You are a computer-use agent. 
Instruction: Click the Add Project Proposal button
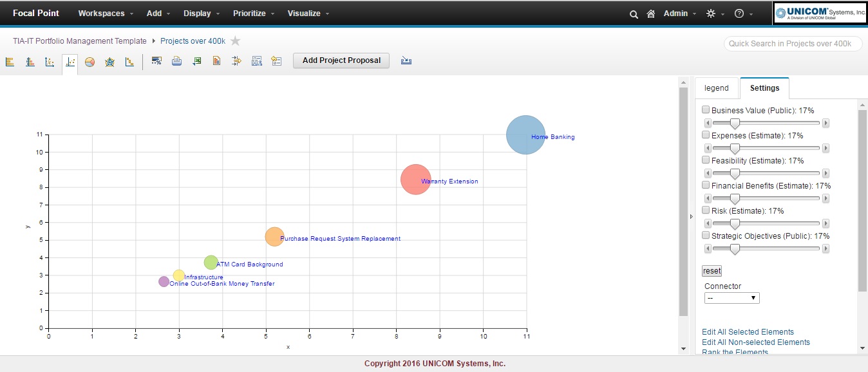coord(341,60)
